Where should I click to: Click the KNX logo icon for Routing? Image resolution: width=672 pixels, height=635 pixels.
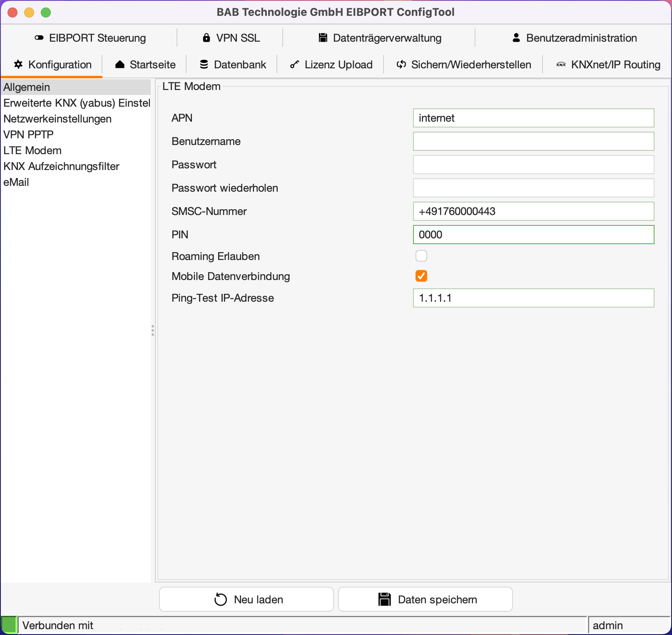561,65
